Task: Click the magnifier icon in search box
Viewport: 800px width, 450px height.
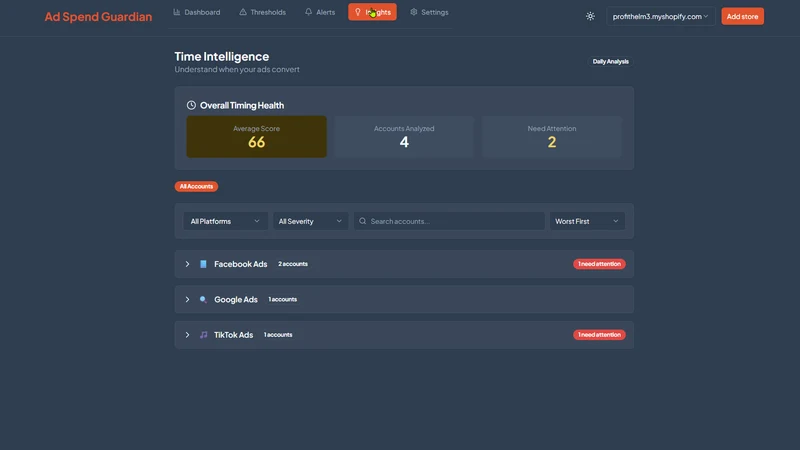Action: [362, 221]
